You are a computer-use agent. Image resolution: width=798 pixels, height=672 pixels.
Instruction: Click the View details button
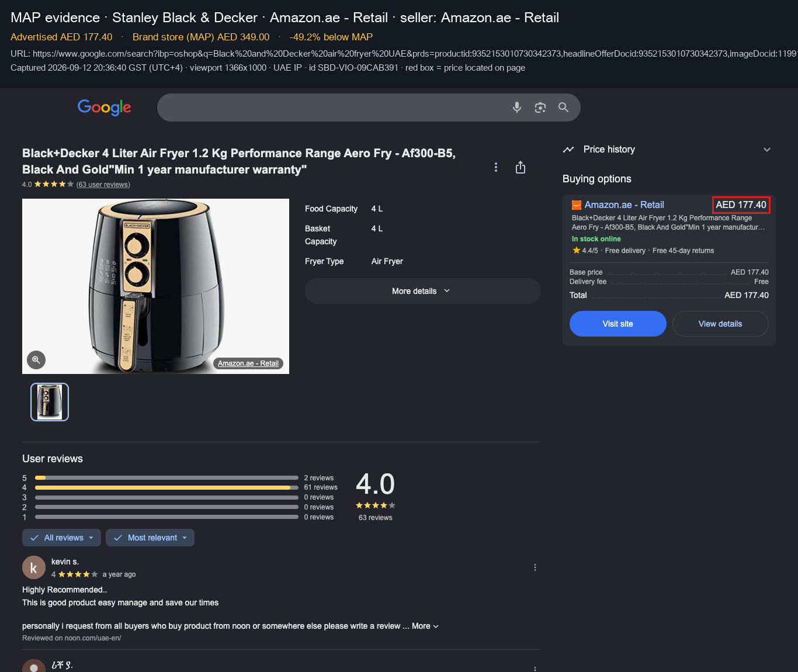[720, 324]
